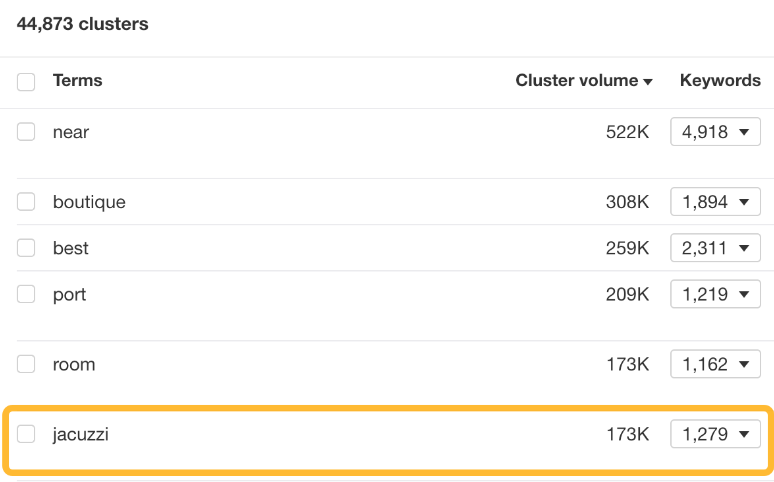Enable the checkbox for 'room'
Viewport: 774px width, 482px height.
(x=26, y=365)
